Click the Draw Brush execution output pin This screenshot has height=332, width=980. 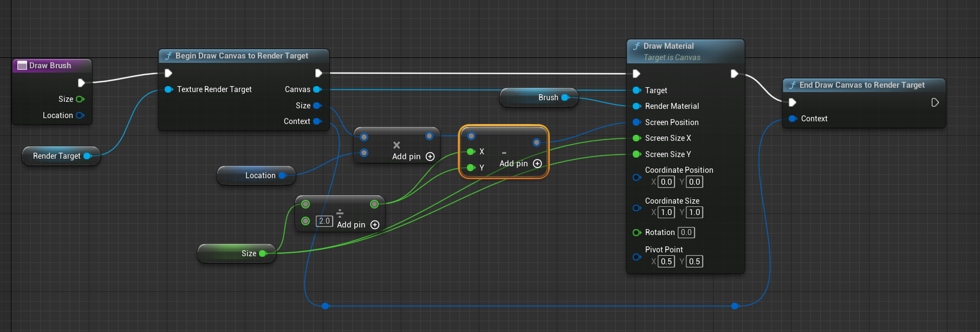[81, 83]
